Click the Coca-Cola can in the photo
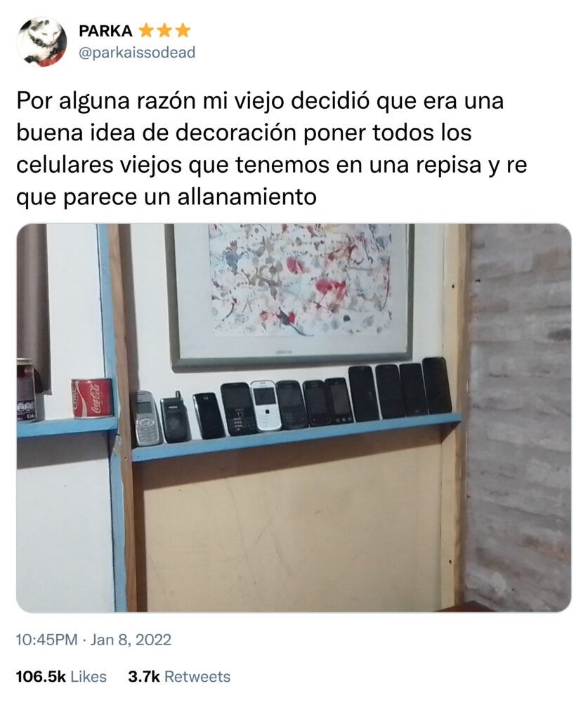The image size is (588, 719). pos(92,397)
